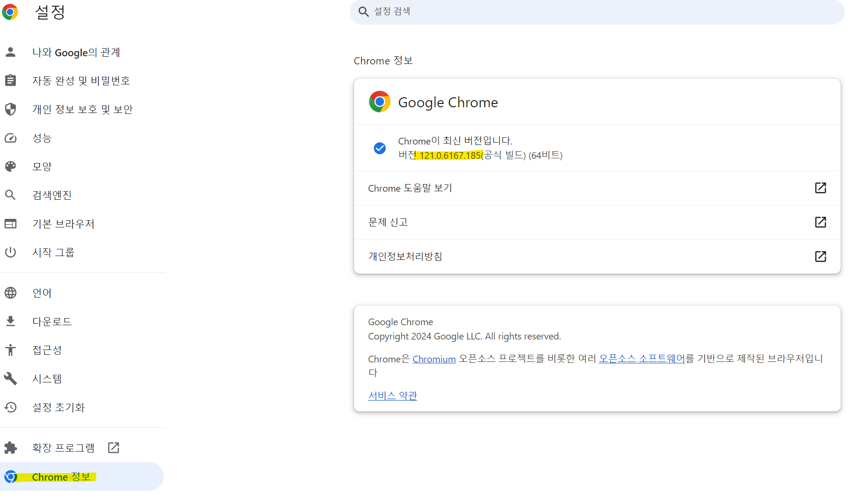The height and width of the screenshot is (504, 865).
Task: Click the puzzle piece icon for 확장 프로그램
Action: point(10,448)
